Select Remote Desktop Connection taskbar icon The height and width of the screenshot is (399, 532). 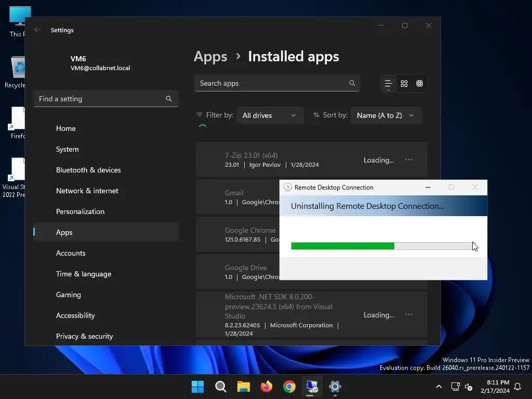(x=312, y=387)
